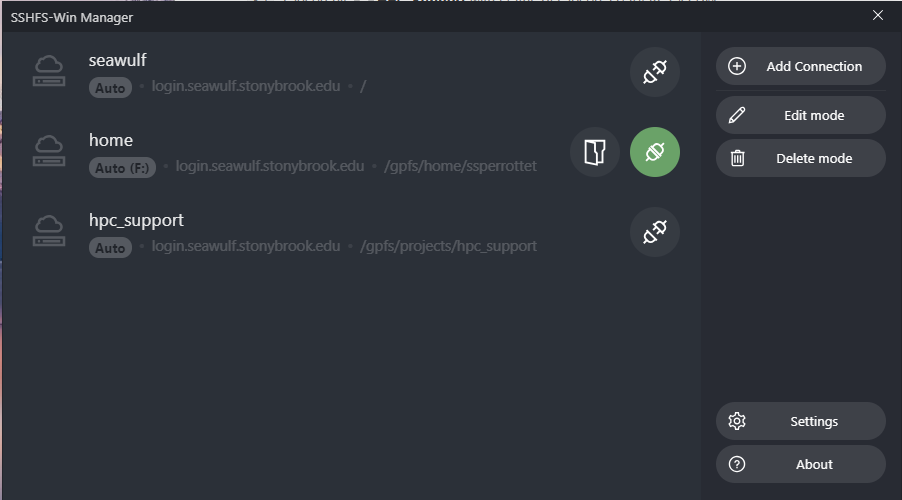Open Settings
Viewport: 902px width, 500px height.
[x=800, y=421]
